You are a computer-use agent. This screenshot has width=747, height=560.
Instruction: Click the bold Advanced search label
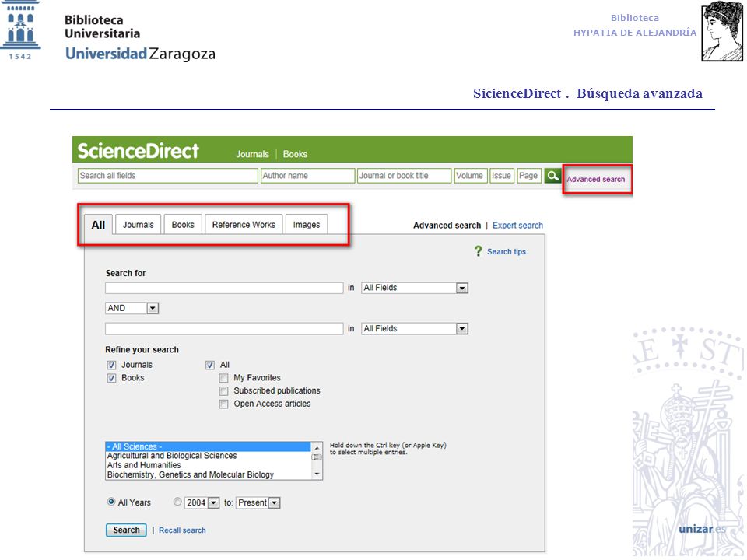(x=447, y=226)
